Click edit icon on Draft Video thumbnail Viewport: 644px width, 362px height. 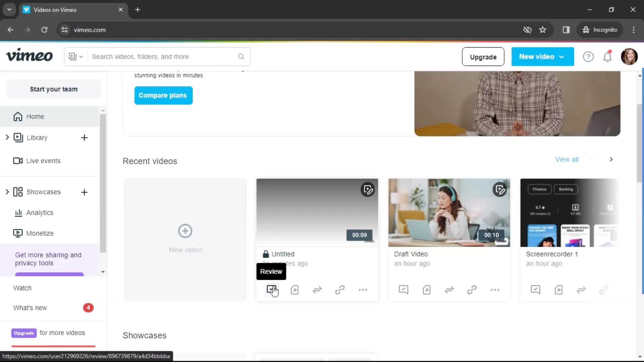click(500, 190)
